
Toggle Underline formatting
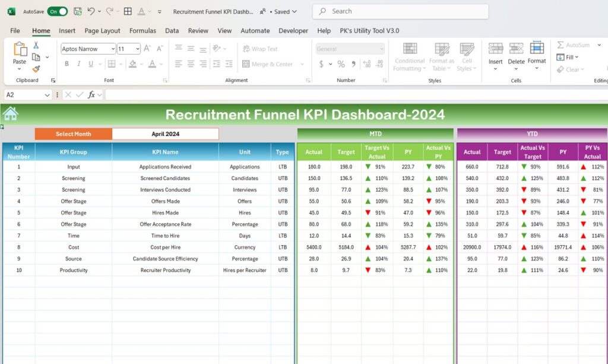91,64
